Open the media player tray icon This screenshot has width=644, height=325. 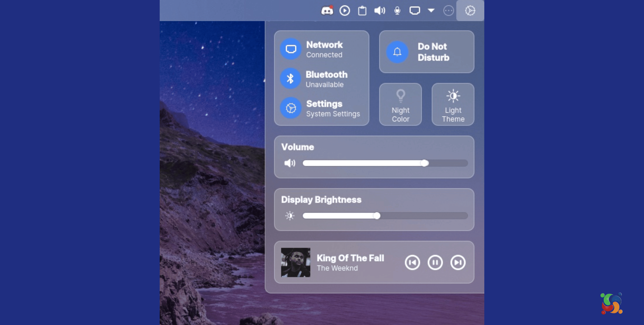345,10
